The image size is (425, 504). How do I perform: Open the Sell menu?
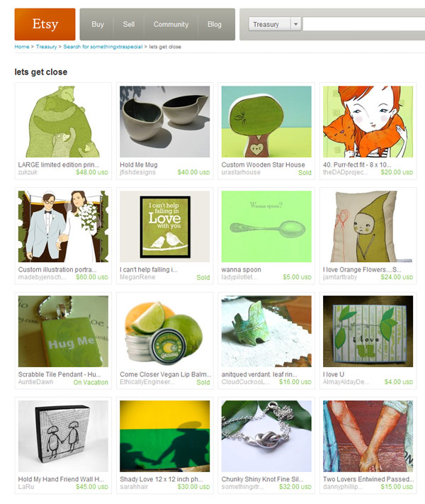click(x=129, y=24)
